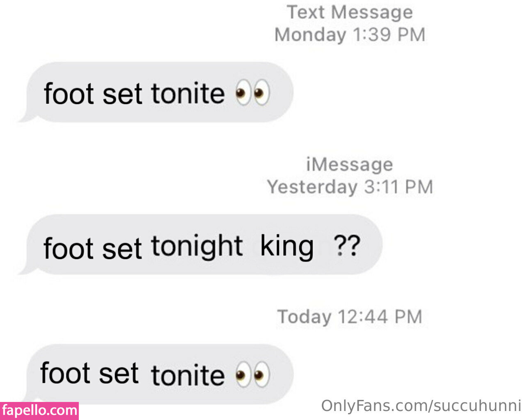Click the "foot set tonight king ??" message bubble

(202, 244)
